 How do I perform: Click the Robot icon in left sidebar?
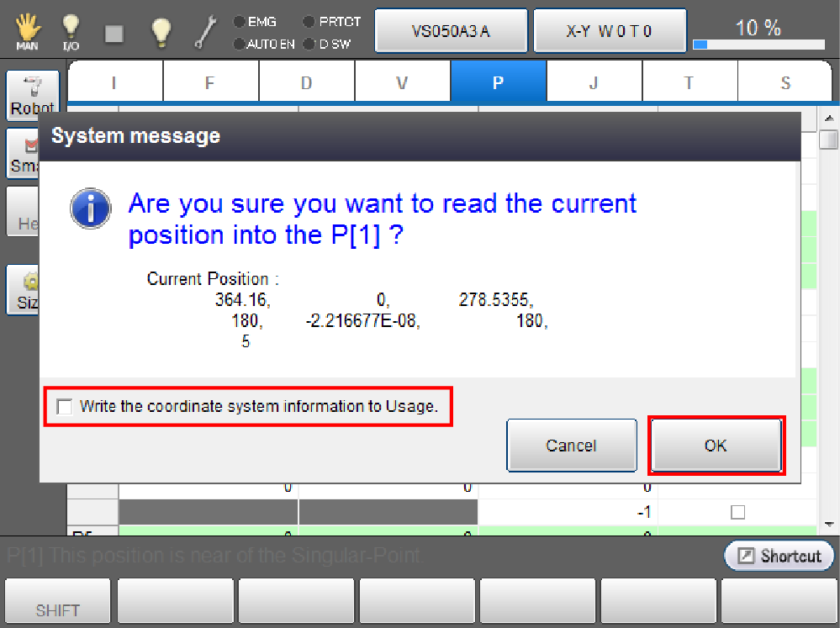click(x=32, y=94)
